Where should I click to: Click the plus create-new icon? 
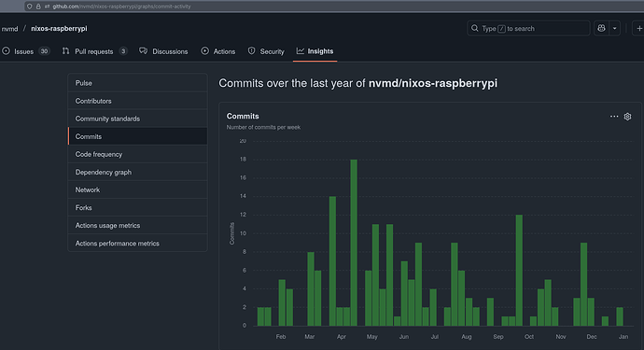tap(639, 28)
